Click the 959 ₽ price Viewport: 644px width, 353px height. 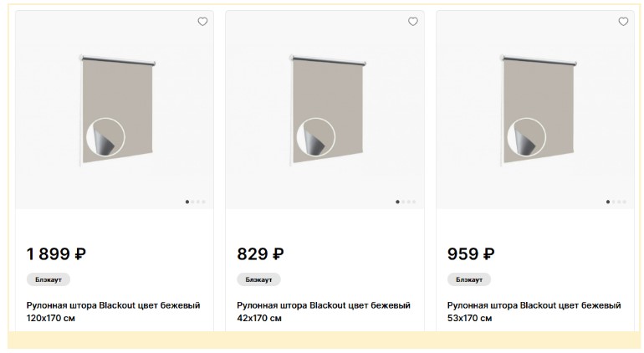tap(471, 254)
